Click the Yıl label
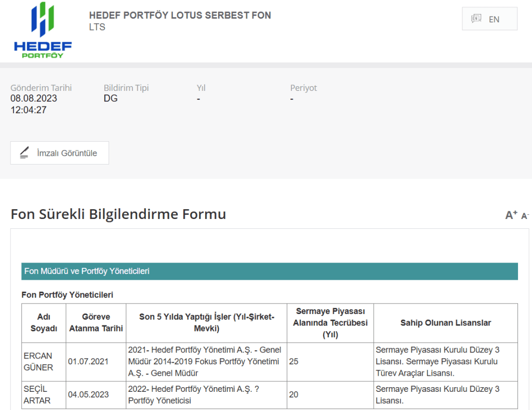This screenshot has width=532, height=410. pos(201,88)
